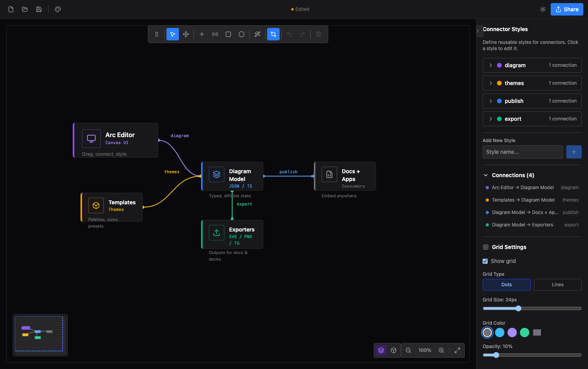Image resolution: width=588 pixels, height=369 pixels.
Task: Open a folder with the open-file icon
Action: tap(25, 9)
